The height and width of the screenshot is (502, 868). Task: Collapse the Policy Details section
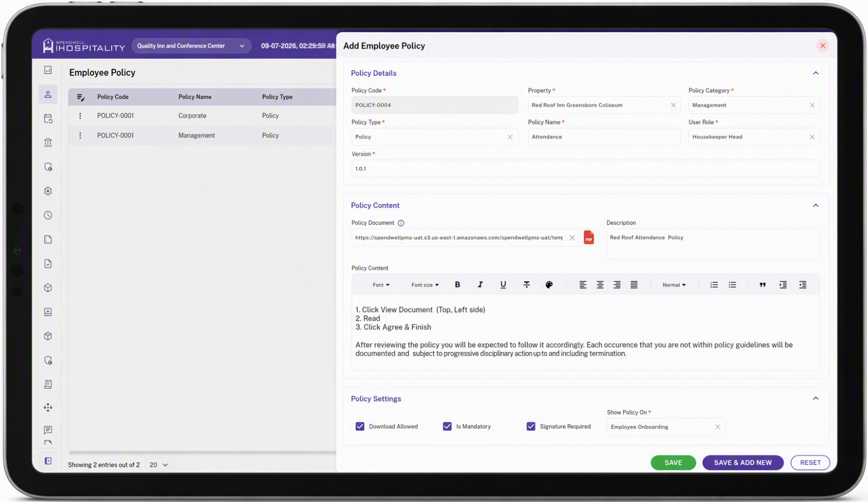tap(816, 73)
